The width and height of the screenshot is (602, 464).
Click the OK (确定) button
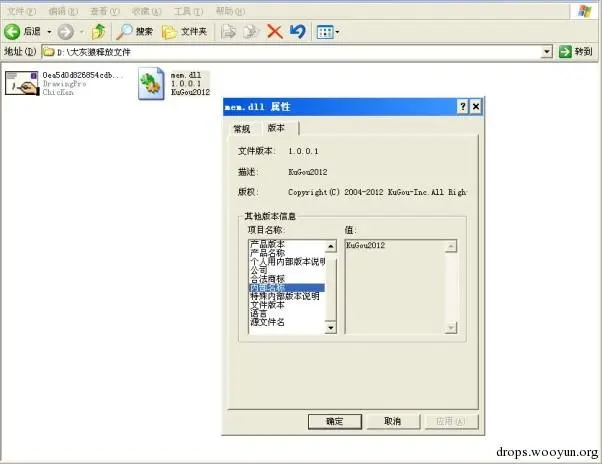(x=335, y=421)
